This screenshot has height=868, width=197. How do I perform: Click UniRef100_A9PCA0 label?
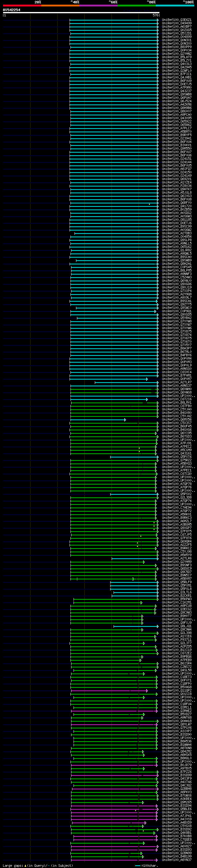tap(176, 115)
